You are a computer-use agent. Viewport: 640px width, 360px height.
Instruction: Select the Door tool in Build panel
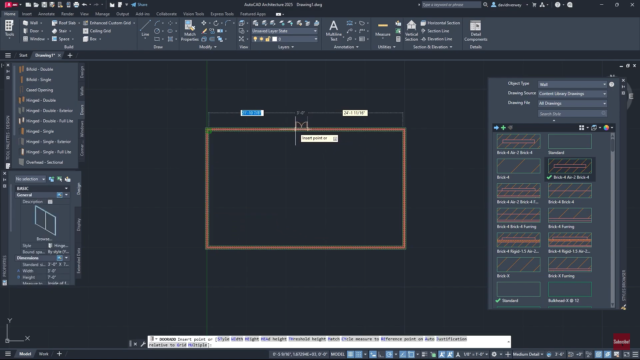(31, 31)
